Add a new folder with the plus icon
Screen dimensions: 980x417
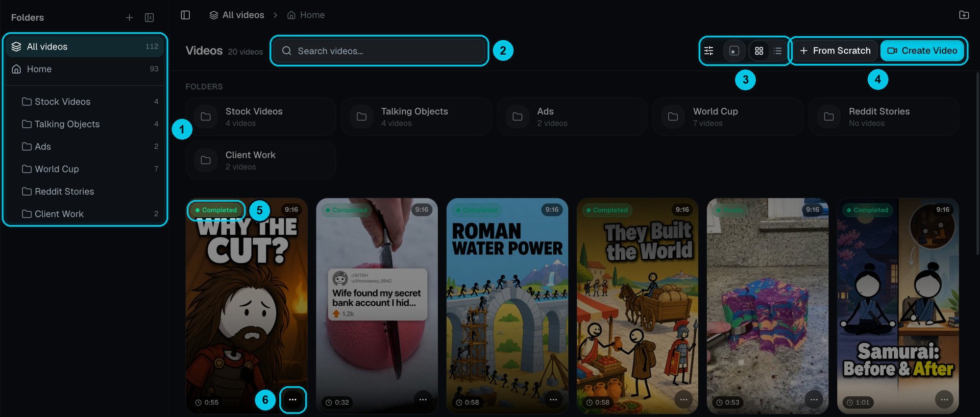tap(129, 18)
